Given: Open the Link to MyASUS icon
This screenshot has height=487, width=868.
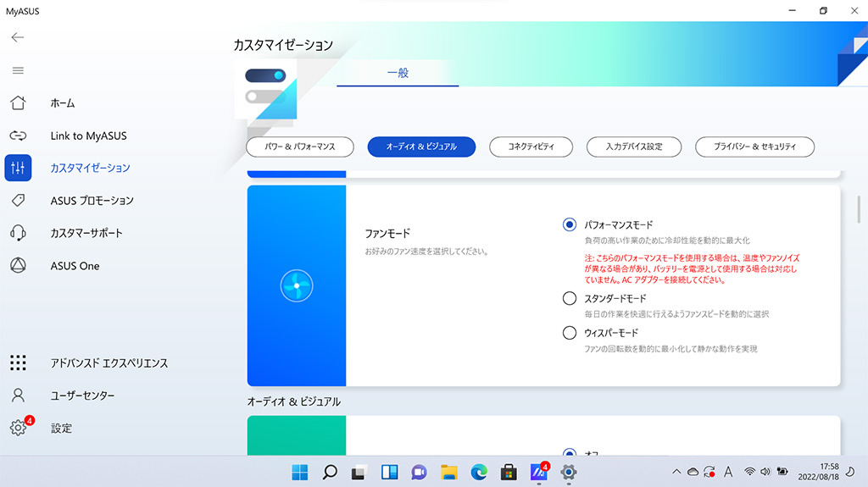Looking at the screenshot, I should tap(18, 136).
